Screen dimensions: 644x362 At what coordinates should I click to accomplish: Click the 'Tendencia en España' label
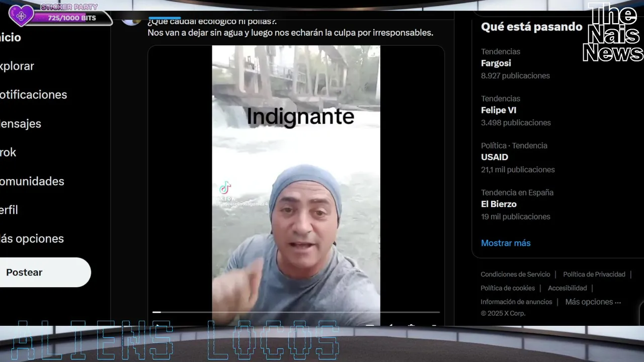(517, 193)
